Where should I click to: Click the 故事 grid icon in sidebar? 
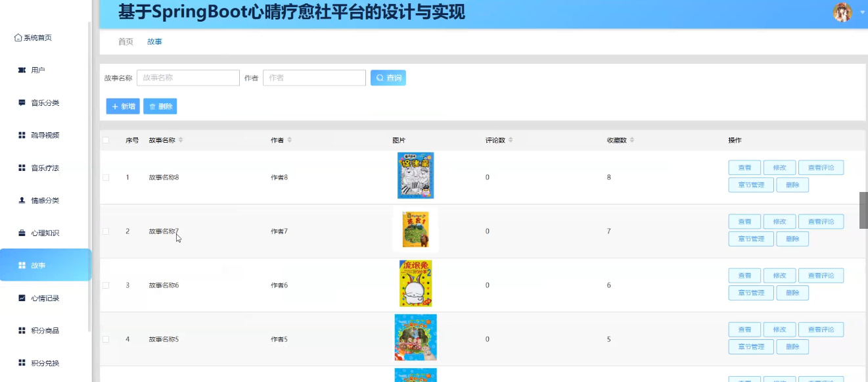click(x=22, y=265)
